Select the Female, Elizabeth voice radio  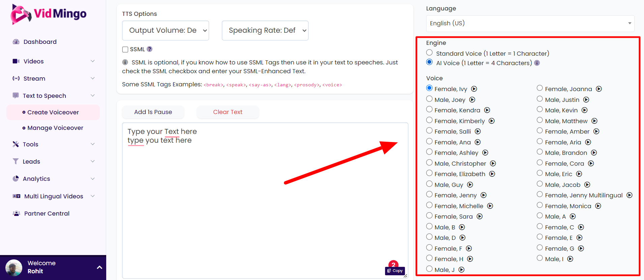[x=429, y=173]
